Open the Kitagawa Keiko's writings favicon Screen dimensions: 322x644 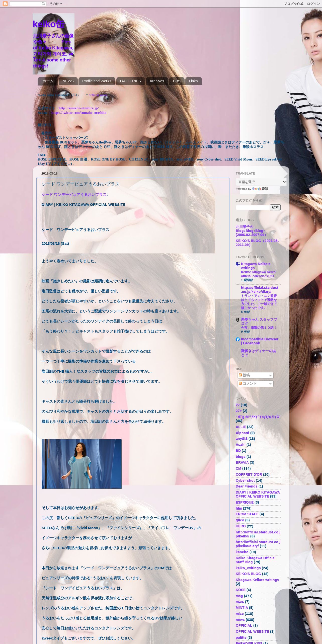[238, 264]
